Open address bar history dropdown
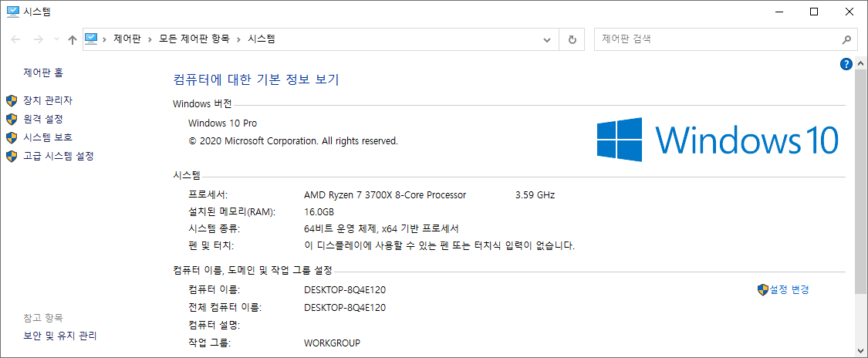868x358 pixels. (x=547, y=40)
